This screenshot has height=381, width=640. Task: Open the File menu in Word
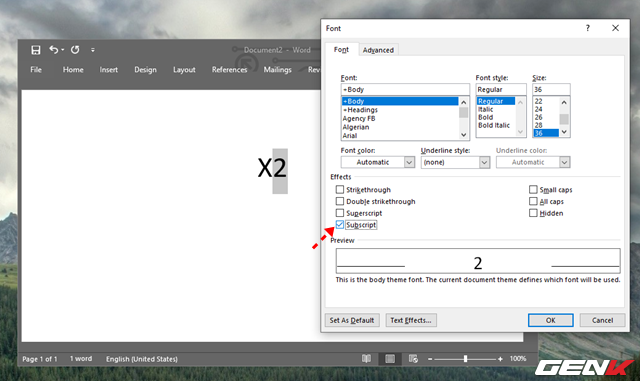click(x=36, y=70)
